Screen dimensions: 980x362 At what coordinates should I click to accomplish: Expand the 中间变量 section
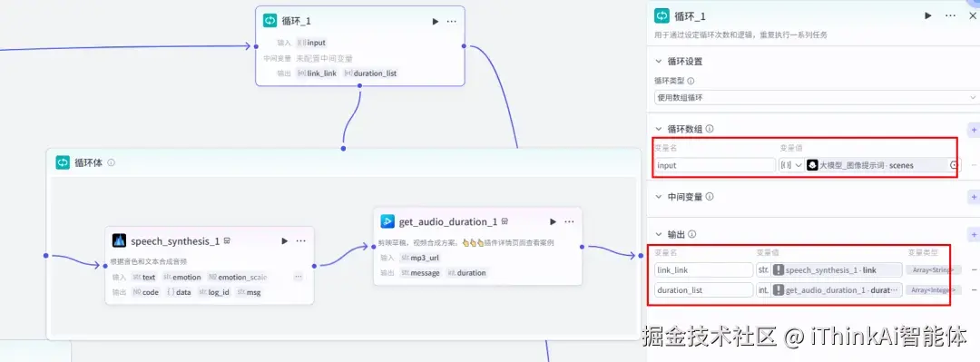pyautogui.click(x=658, y=196)
